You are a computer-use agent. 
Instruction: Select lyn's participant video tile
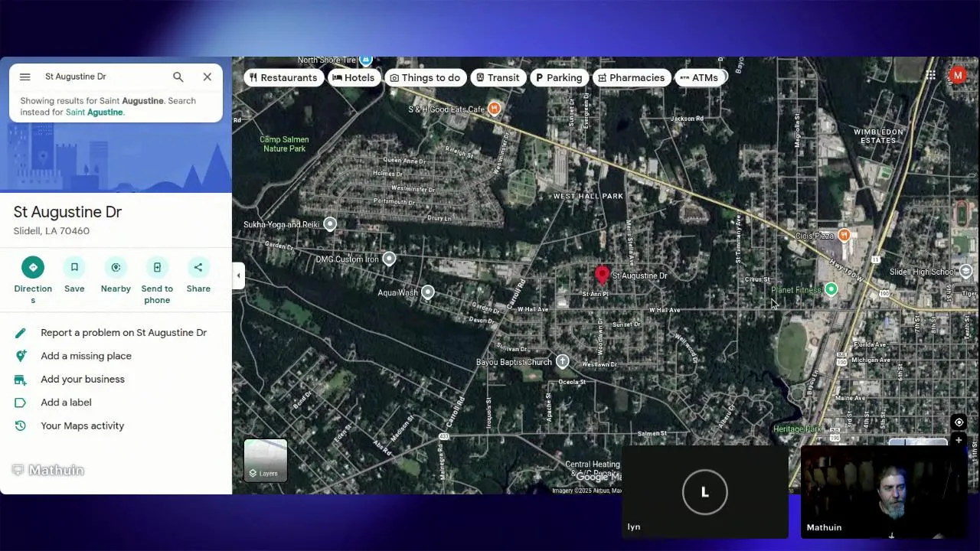(x=705, y=492)
